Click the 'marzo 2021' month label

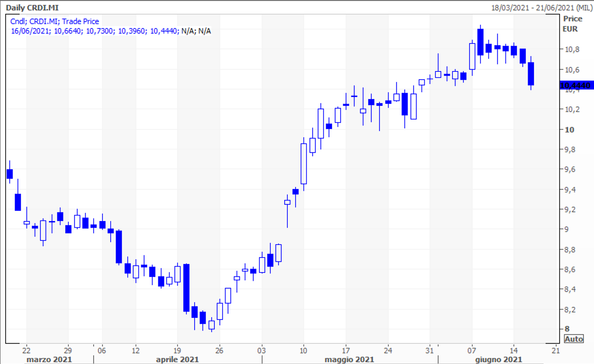[49, 359]
